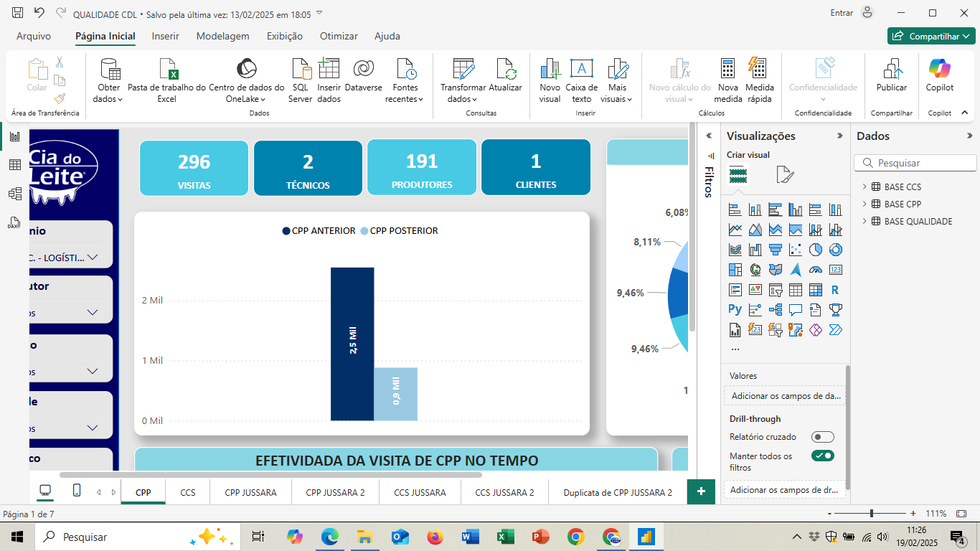Open the Exibição ribbon tab
The width and height of the screenshot is (980, 551).
(285, 36)
